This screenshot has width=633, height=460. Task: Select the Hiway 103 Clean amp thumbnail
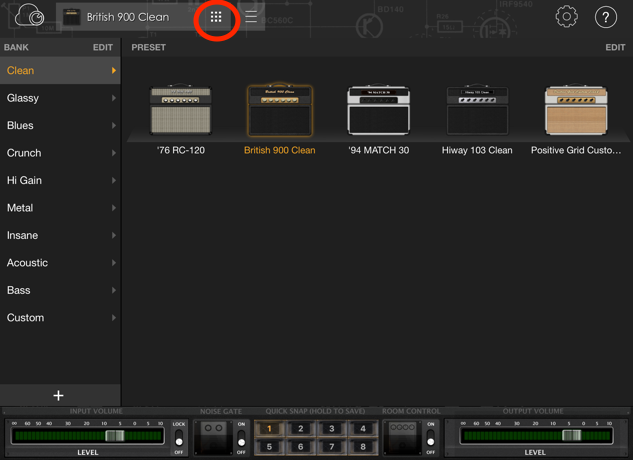[x=477, y=109]
